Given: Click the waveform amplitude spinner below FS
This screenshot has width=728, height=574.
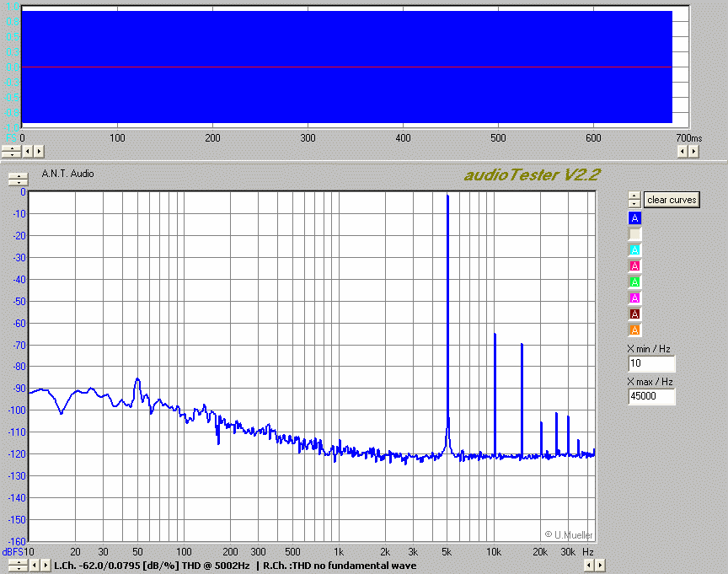Looking at the screenshot, I should (x=12, y=151).
